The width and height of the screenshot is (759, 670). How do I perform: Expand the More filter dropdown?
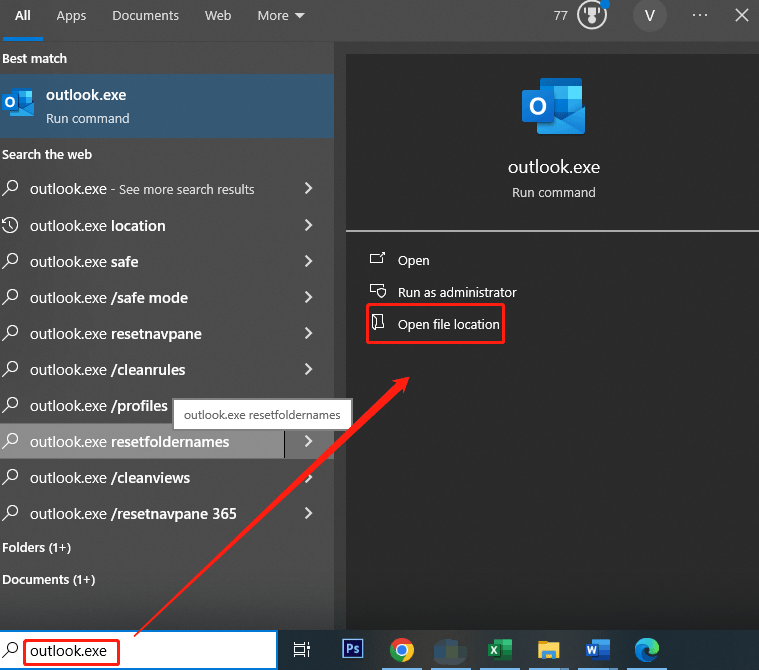[281, 16]
